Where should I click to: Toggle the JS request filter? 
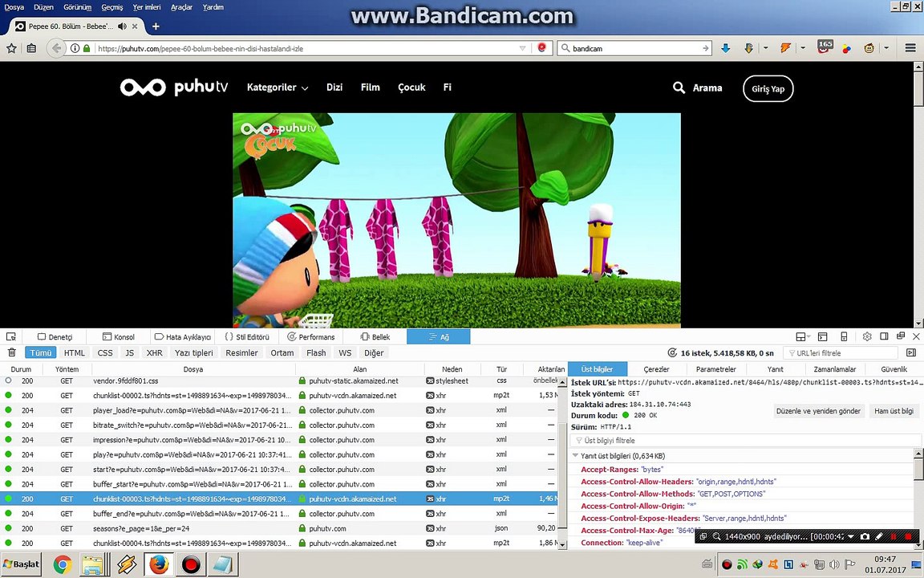(130, 352)
